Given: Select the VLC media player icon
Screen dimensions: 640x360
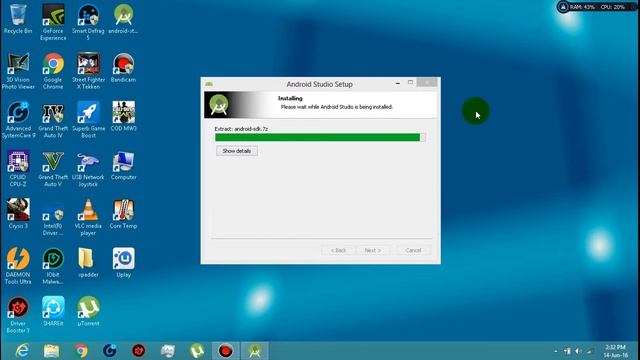Looking at the screenshot, I should click(x=88, y=217).
